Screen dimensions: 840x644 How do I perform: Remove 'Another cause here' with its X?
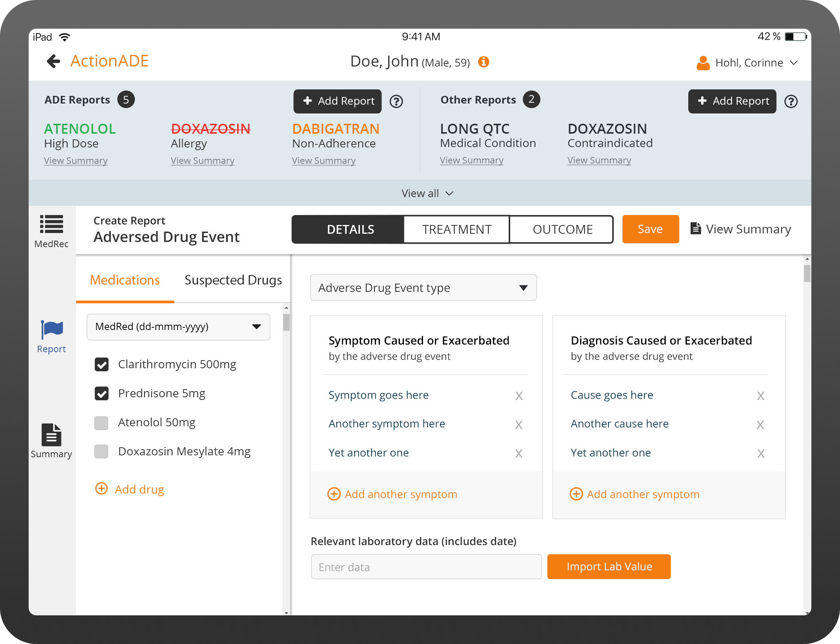[x=760, y=425]
